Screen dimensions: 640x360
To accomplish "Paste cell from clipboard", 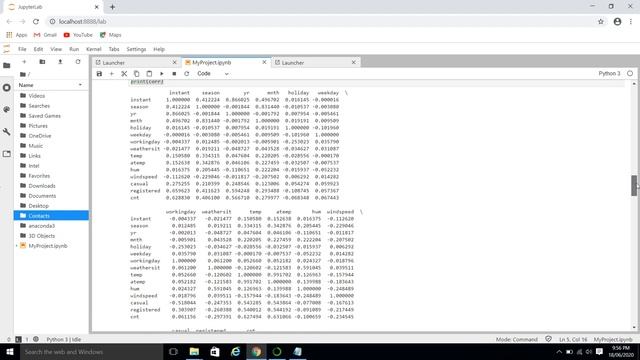I will tap(149, 74).
